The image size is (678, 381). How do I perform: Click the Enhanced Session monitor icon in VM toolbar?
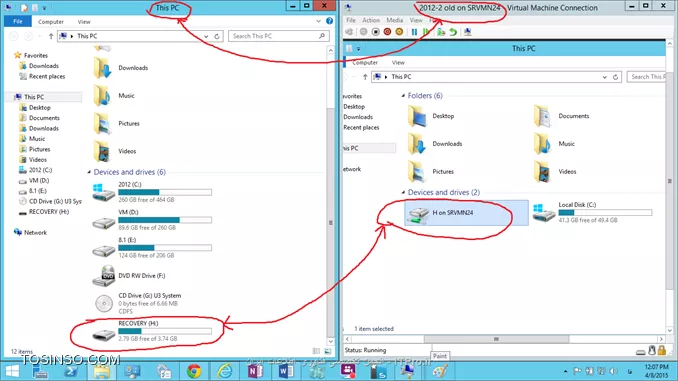tap(467, 32)
